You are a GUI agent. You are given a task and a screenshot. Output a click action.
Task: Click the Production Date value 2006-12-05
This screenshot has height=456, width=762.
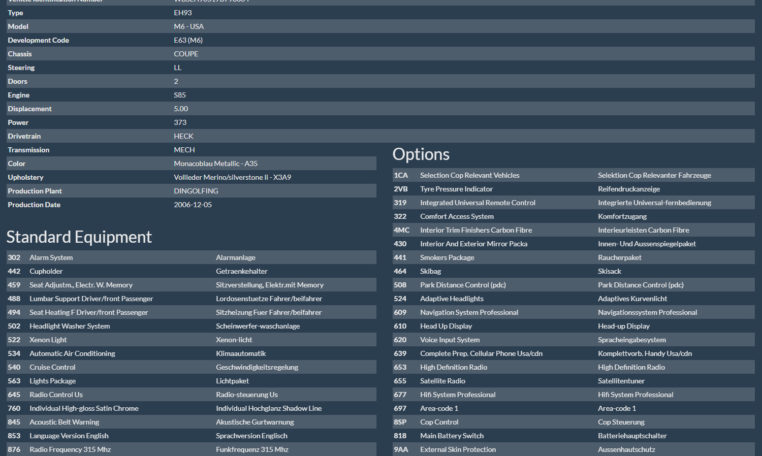tap(192, 204)
